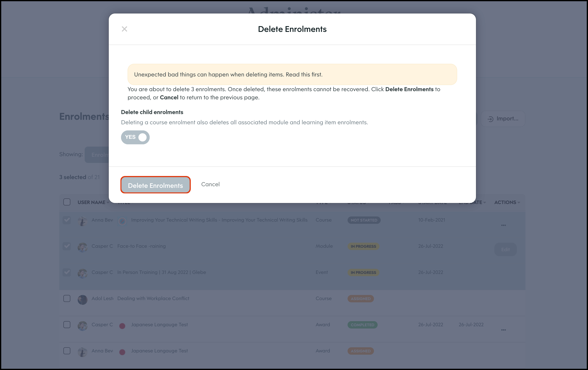Open the END DATE column sort dropdown
The height and width of the screenshot is (370, 588).
[x=485, y=203]
